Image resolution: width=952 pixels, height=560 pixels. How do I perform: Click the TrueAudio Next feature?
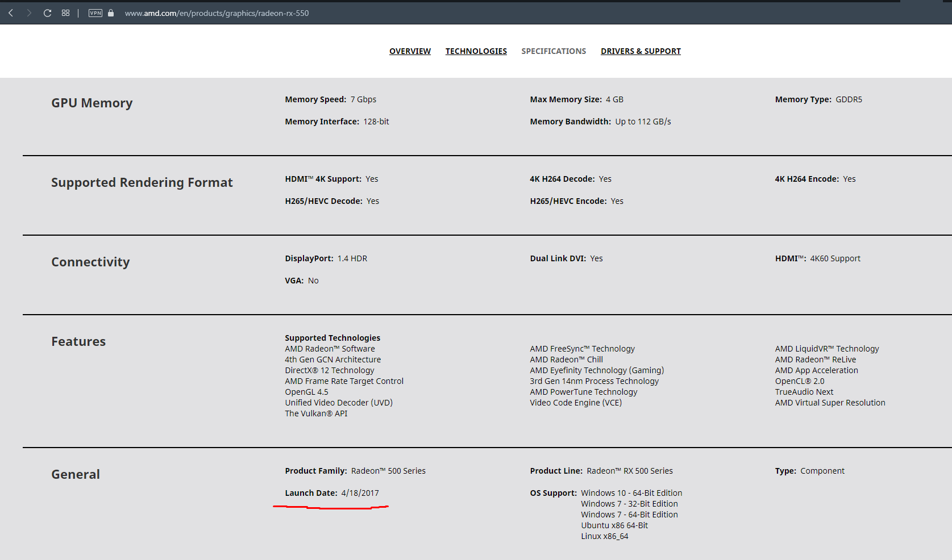click(804, 392)
